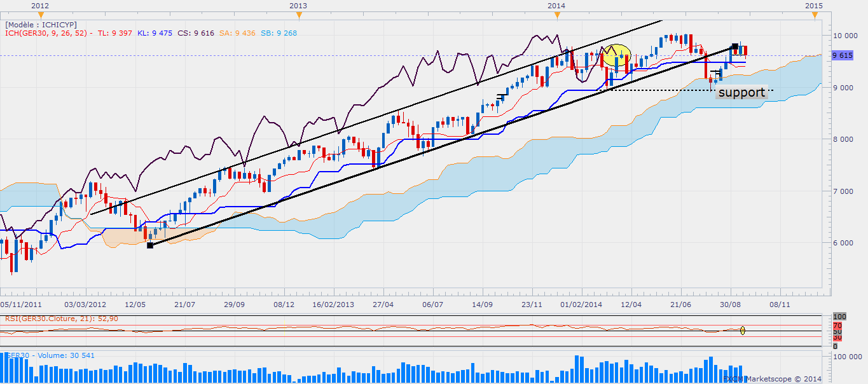868x384 pixels.
Task: Click the TL: 9 397 value
Action: pyautogui.click(x=115, y=33)
